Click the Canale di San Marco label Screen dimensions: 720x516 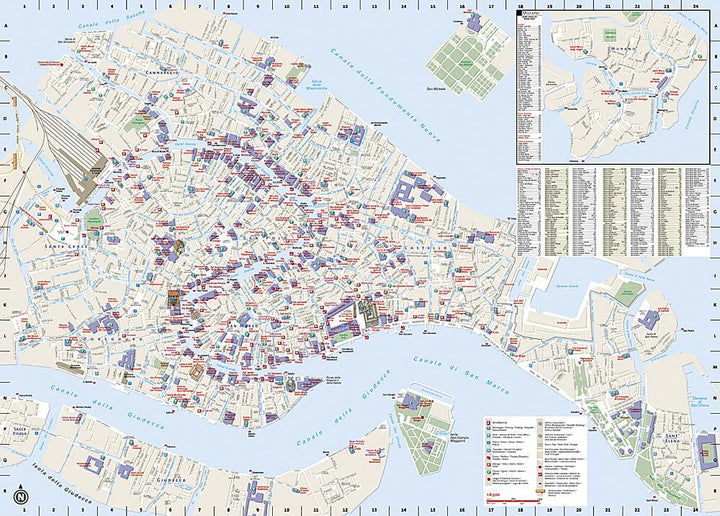click(x=461, y=375)
